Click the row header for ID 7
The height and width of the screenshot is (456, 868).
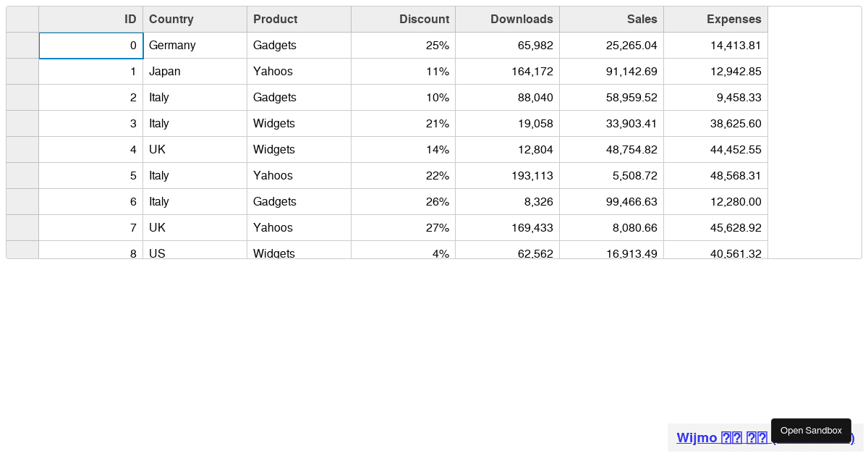(x=22, y=228)
